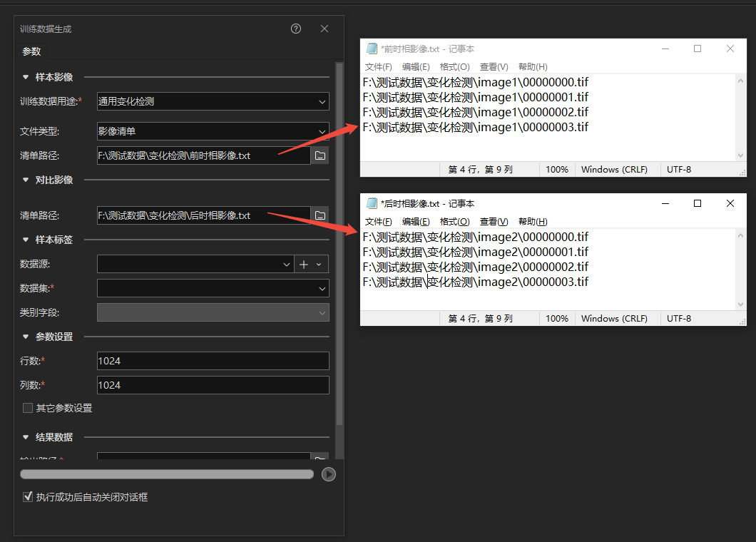756x542 pixels.
Task: Browse folder for sample image 清单路径
Action: tap(320, 155)
